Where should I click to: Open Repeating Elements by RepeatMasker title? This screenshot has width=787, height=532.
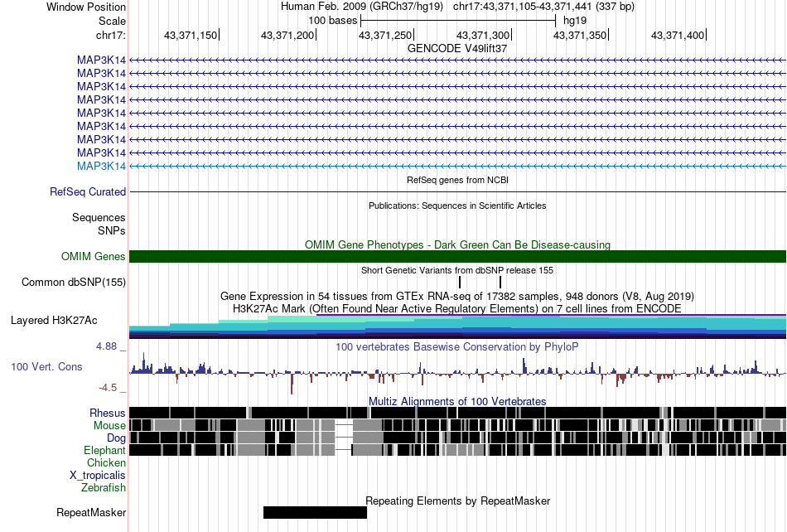tap(457, 501)
